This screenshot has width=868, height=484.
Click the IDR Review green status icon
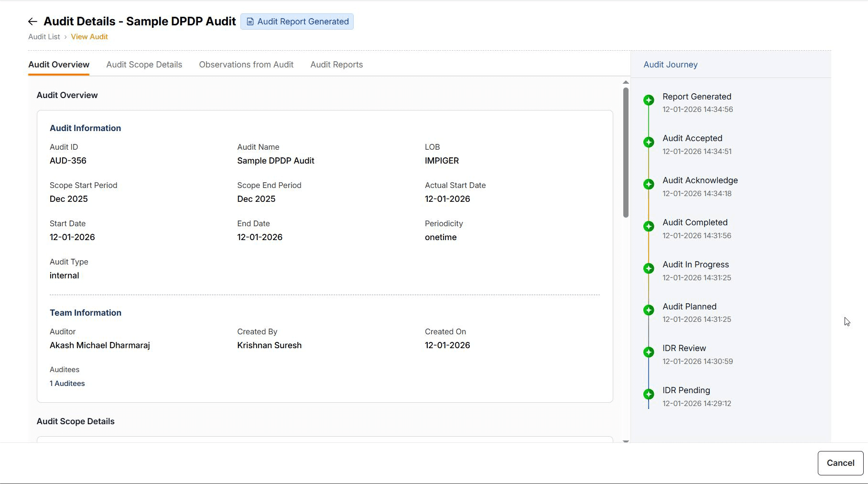(649, 352)
